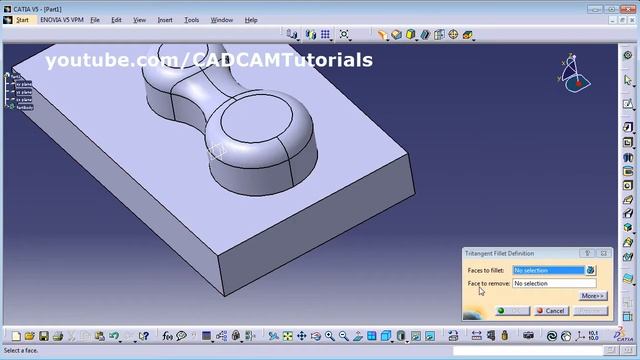
Task: Open the Start menu
Action: (x=22, y=20)
